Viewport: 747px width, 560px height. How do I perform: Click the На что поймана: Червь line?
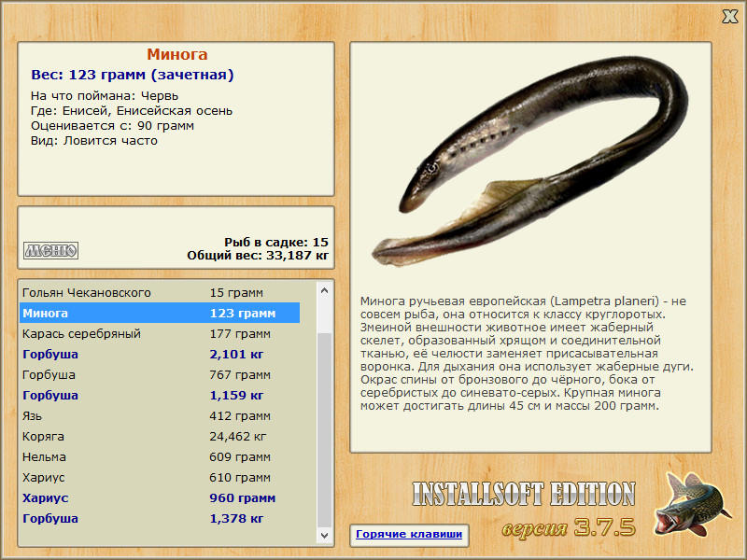pos(105,96)
